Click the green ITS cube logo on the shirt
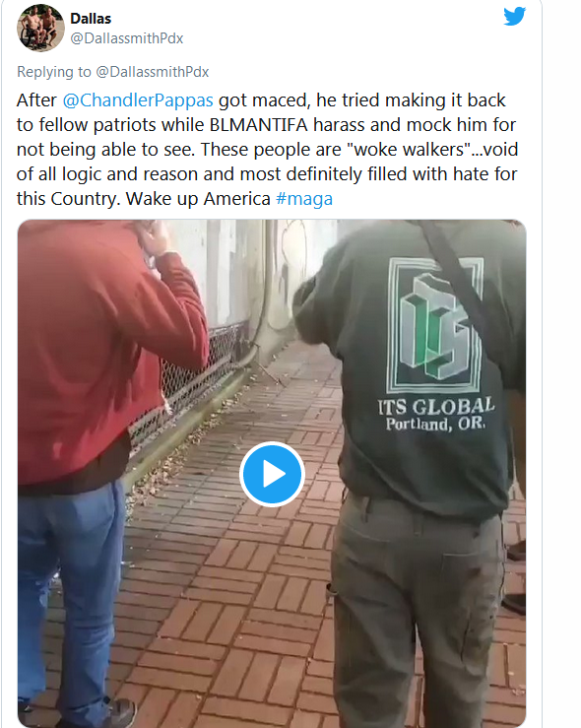Image resolution: width=581 pixels, height=728 pixels. [435, 324]
